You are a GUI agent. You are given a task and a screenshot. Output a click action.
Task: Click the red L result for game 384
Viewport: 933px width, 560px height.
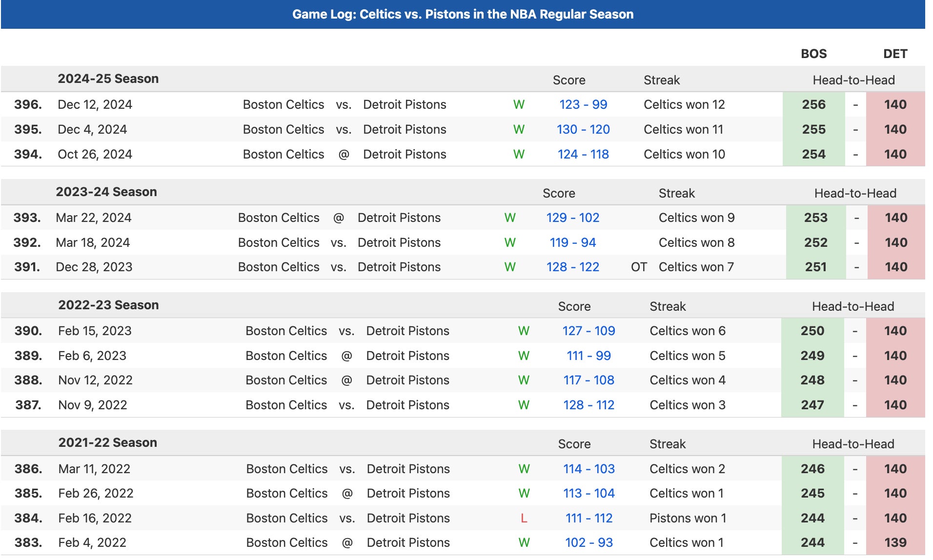point(524,518)
